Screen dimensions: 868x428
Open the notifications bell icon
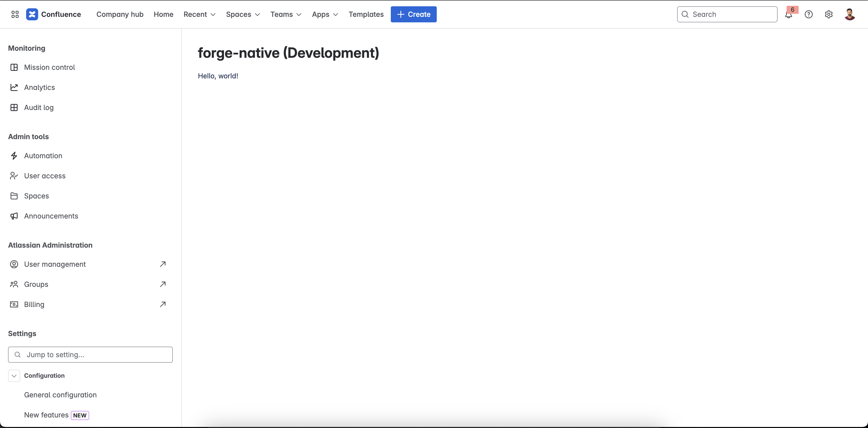pyautogui.click(x=788, y=15)
